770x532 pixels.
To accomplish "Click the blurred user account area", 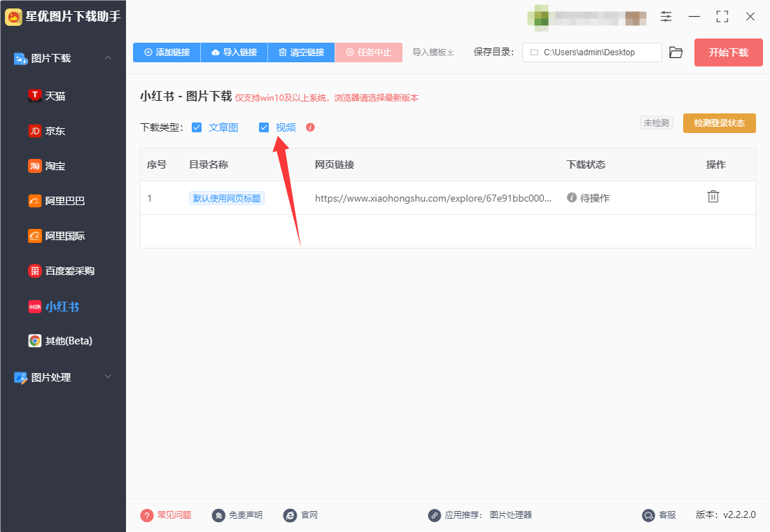I will pyautogui.click(x=587, y=17).
